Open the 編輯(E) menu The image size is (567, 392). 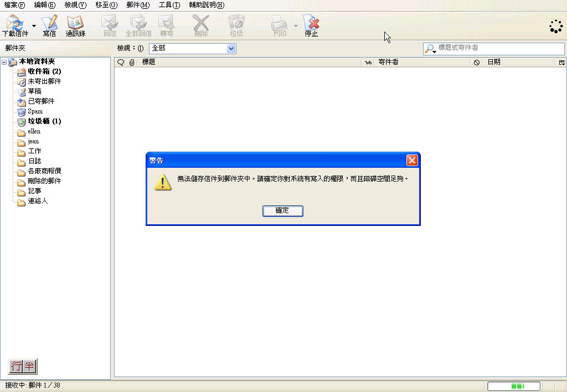[44, 5]
